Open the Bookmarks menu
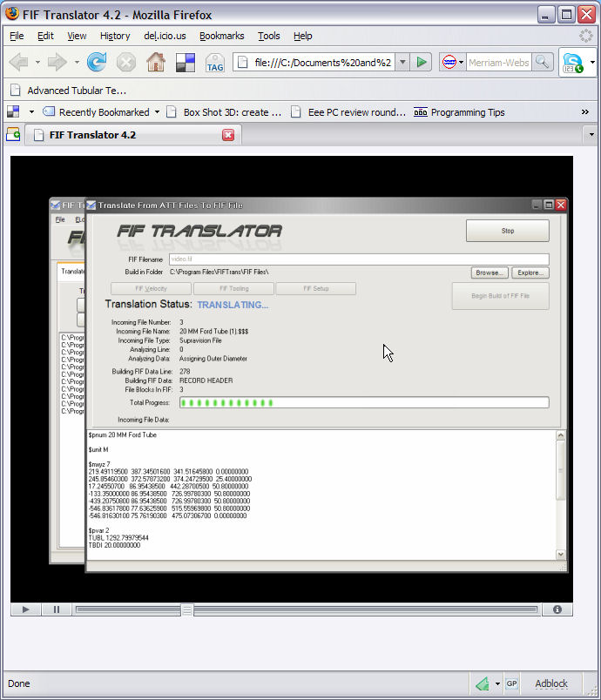The image size is (601, 700). coord(221,36)
